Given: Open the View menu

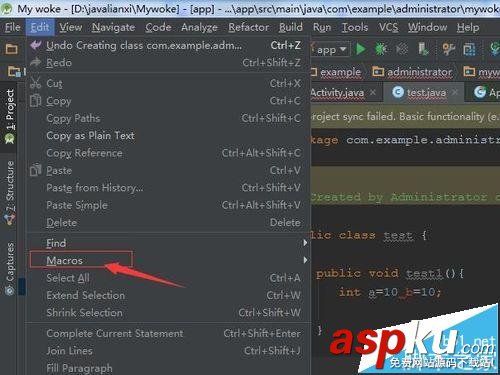Looking at the screenshot, I should point(71,27).
